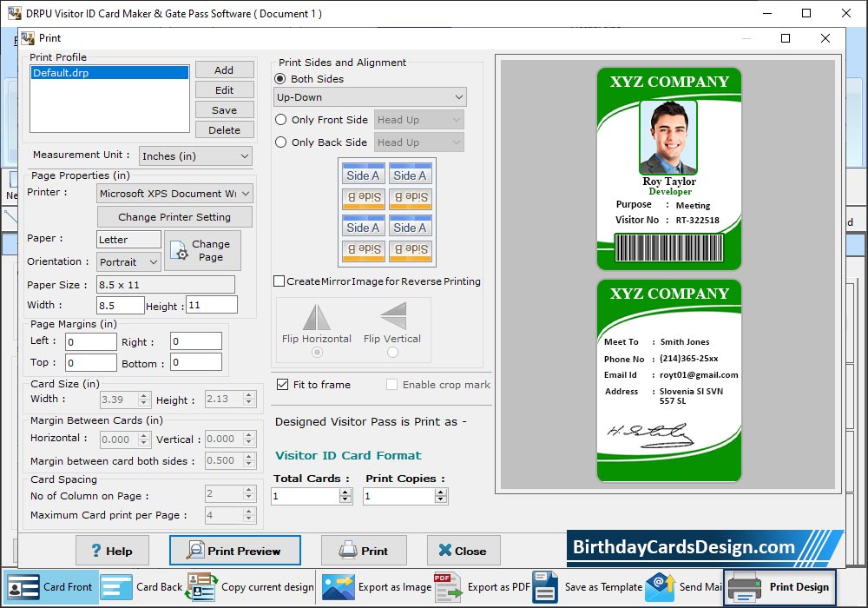Click the front ID card preview
This screenshot has width=868, height=608.
[x=668, y=169]
